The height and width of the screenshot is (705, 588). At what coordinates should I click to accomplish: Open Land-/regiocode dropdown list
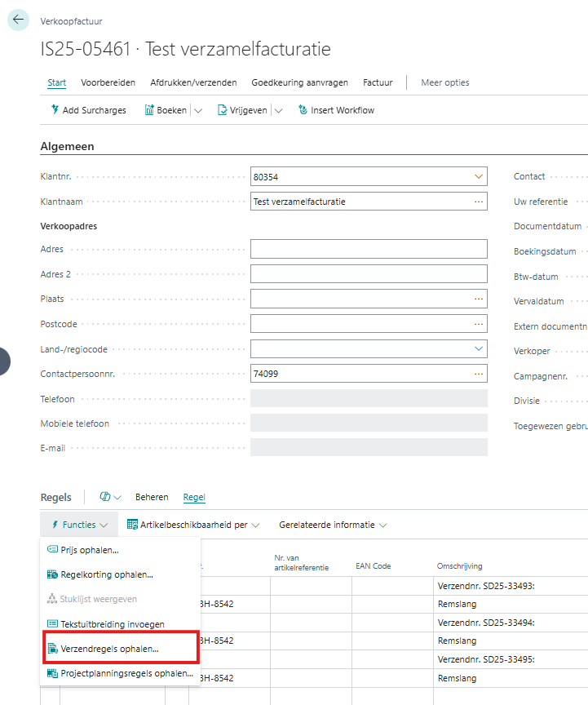(x=478, y=349)
